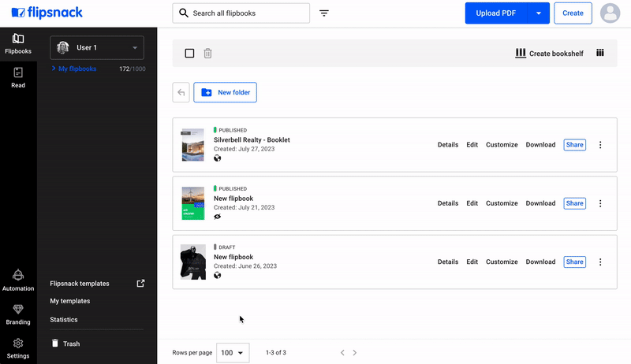Image resolution: width=631 pixels, height=364 pixels.
Task: Click the User 1 profile picture
Action: click(x=63, y=47)
